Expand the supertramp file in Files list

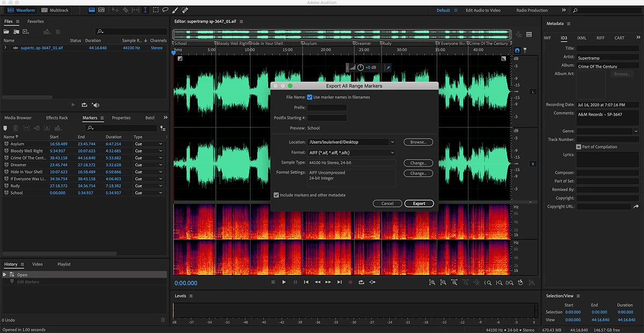click(x=5, y=48)
